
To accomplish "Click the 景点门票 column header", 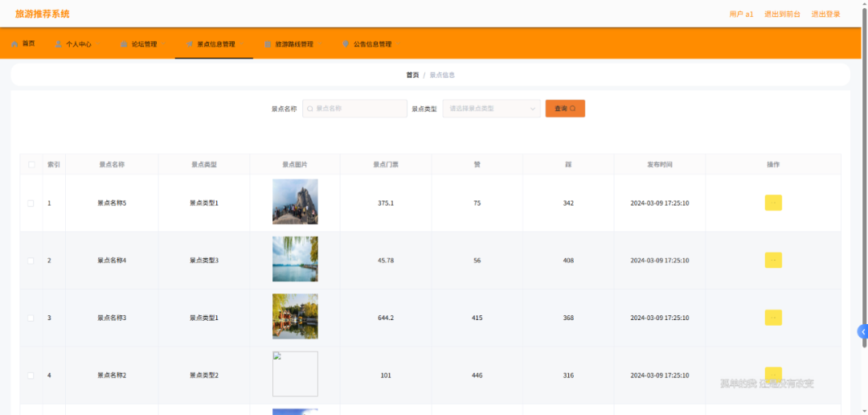I will pyautogui.click(x=386, y=165).
